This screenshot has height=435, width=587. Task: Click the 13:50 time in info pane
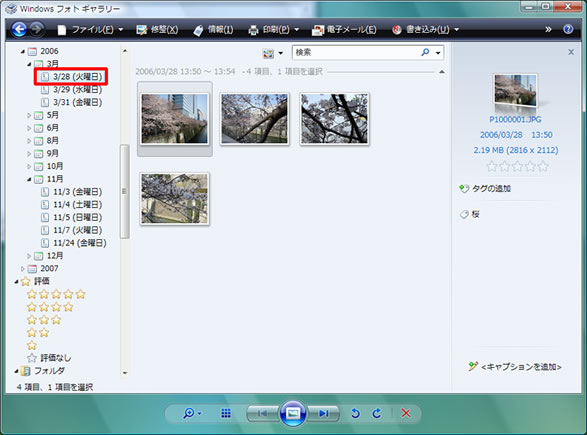[x=542, y=135]
